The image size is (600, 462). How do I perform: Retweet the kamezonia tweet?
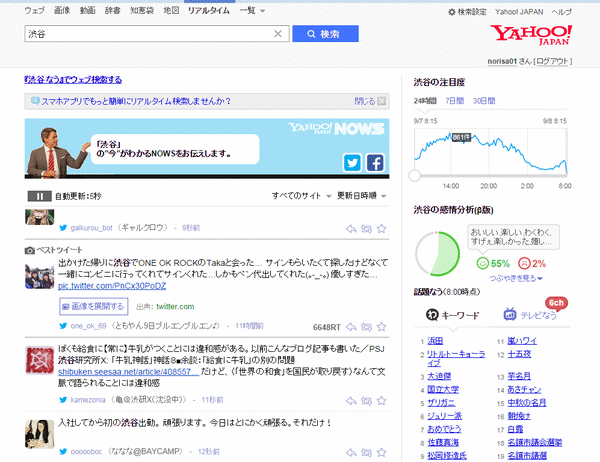click(366, 401)
